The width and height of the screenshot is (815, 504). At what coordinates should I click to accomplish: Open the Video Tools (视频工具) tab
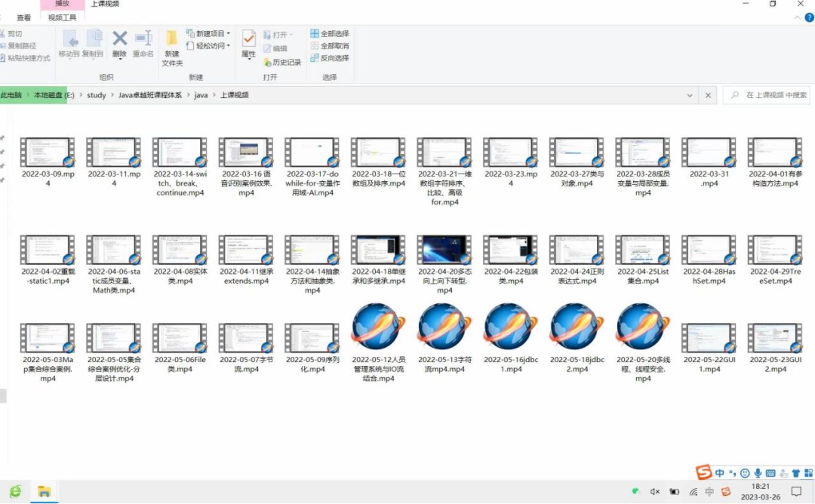click(62, 17)
